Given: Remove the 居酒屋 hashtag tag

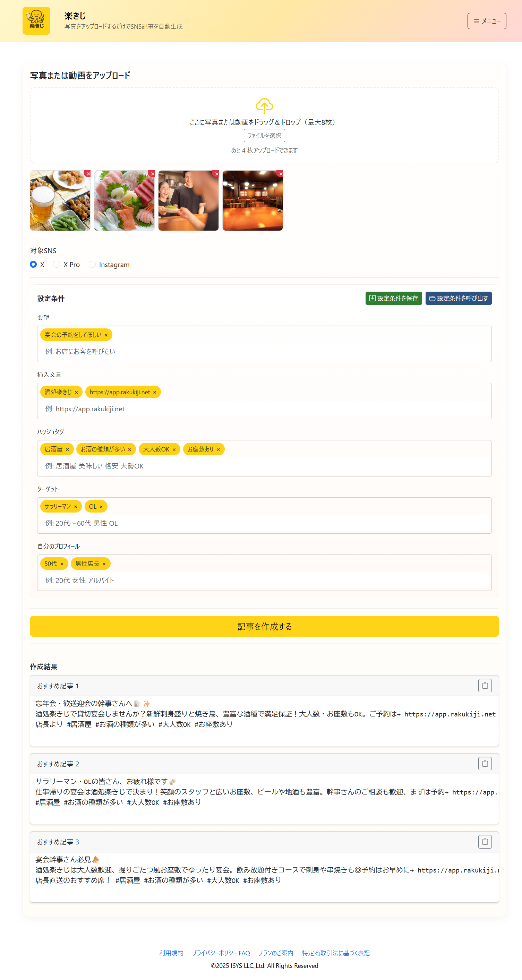Looking at the screenshot, I should point(67,450).
